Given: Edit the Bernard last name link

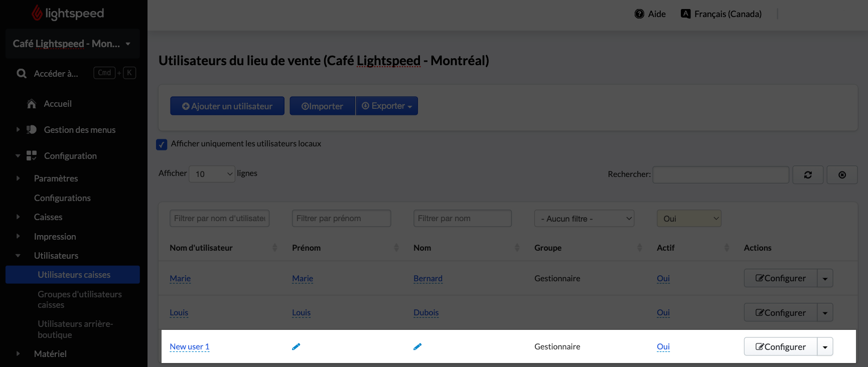Looking at the screenshot, I should [x=428, y=278].
